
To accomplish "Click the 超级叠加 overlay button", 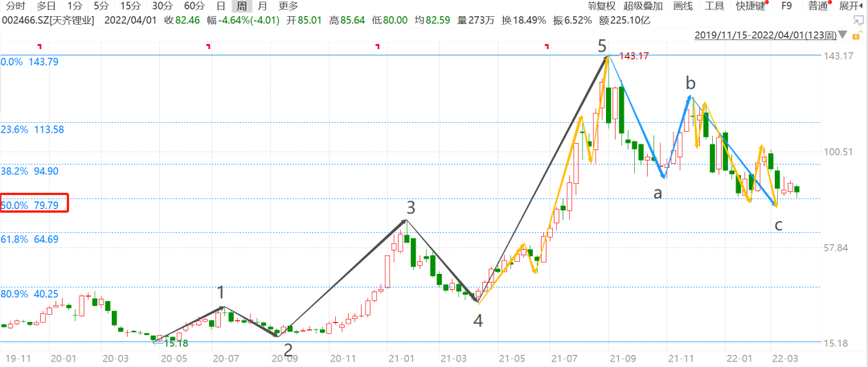I will (x=645, y=6).
